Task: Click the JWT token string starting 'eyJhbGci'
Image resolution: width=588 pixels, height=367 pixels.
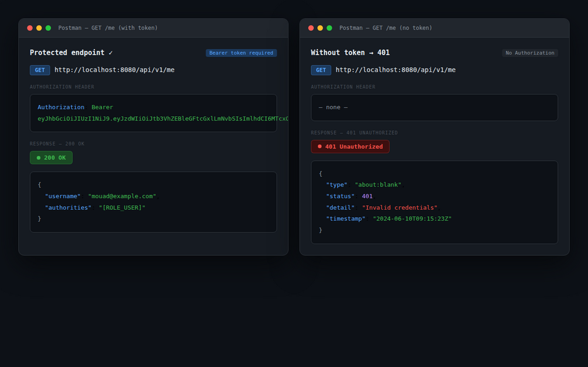Action: click(x=163, y=118)
